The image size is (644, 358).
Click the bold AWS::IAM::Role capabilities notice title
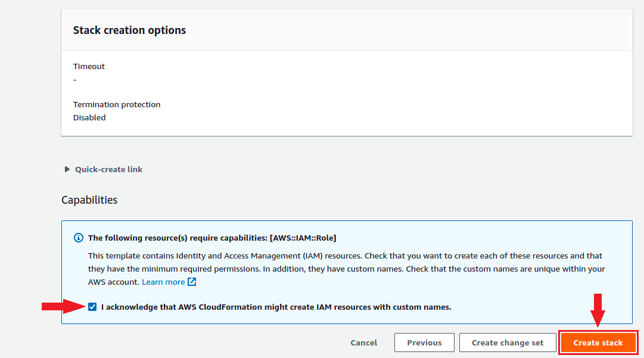[212, 238]
